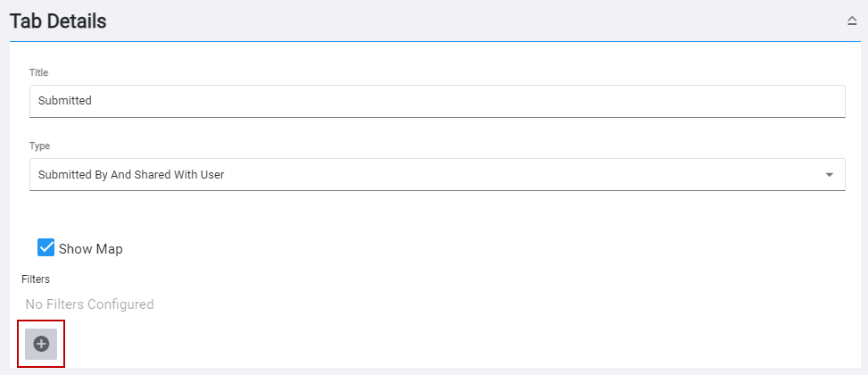
Task: Click the middle of the Type select box
Action: click(437, 175)
